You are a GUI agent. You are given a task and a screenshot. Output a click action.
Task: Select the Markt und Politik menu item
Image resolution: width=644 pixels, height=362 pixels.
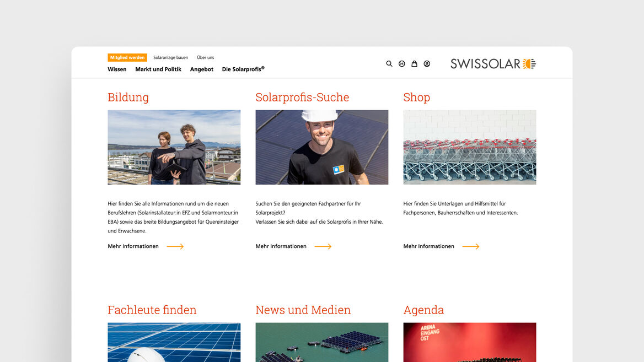(x=158, y=69)
